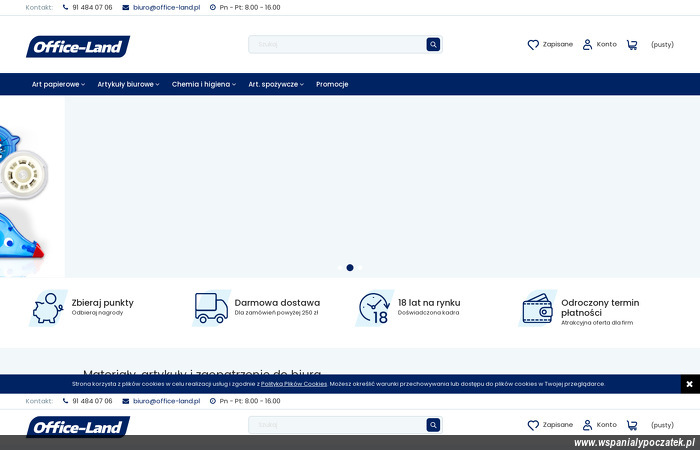The image size is (700, 450).
Task: Expand the Art. spożywcze menu
Action: click(x=276, y=84)
